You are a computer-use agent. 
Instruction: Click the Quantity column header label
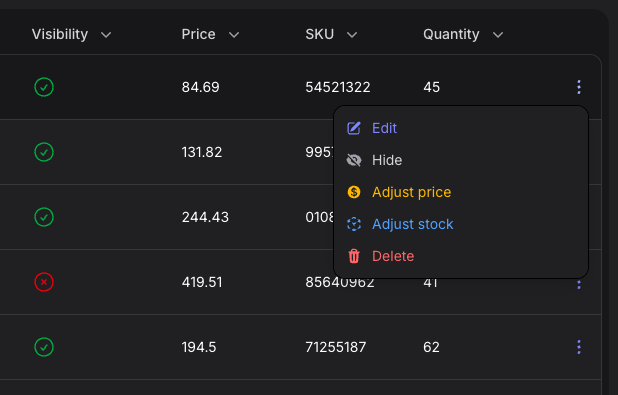tap(451, 34)
